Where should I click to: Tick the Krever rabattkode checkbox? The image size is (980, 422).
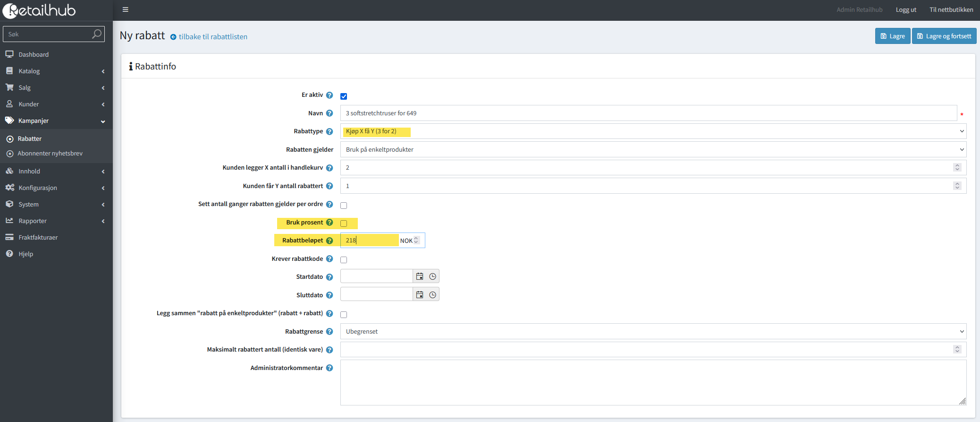coord(344,260)
